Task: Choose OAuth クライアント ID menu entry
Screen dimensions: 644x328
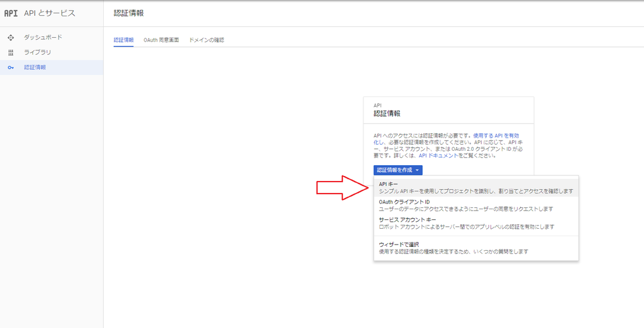Action: pos(476,205)
